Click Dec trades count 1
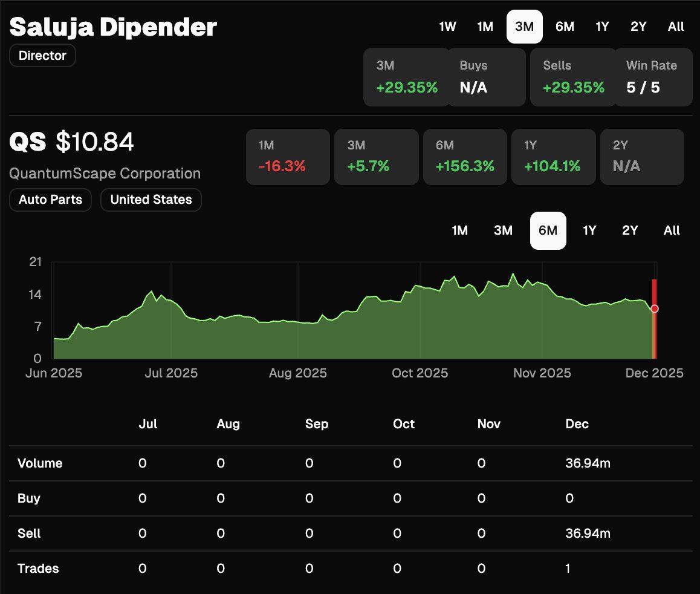 (x=568, y=568)
